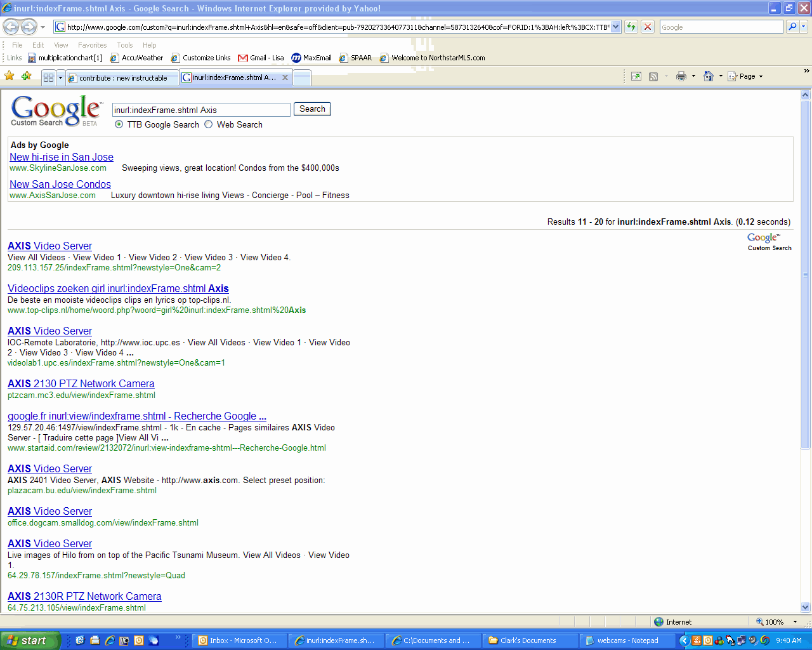
Task: Go forward with the Forward arrow button
Action: point(29,27)
